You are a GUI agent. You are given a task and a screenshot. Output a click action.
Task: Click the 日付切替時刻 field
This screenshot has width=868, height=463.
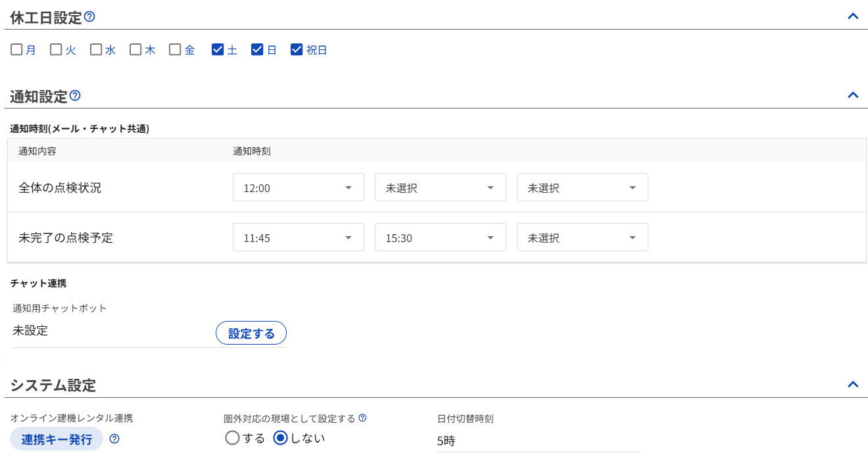538,441
